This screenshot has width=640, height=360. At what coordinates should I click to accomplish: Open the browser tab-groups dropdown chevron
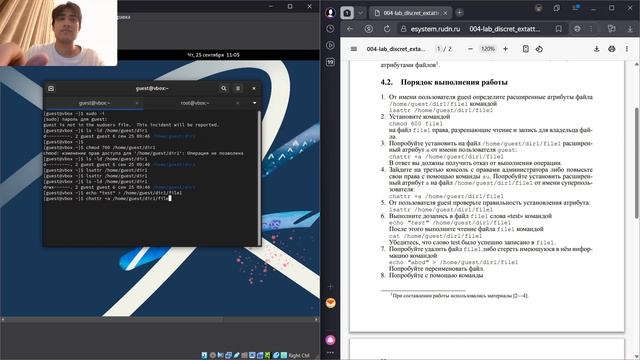click(x=360, y=13)
